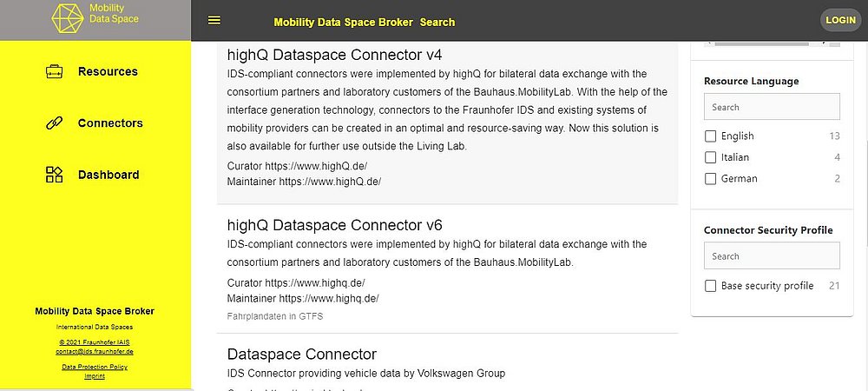Image resolution: width=868 pixels, height=391 pixels.
Task: Click the Dashboard widgets icon
Action: [54, 175]
